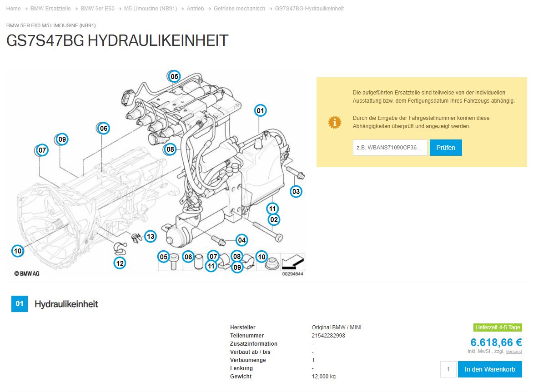Viewport: 533px width, 392px height.
Task: Click callout 06 beside the legend sleeve
Action: (188, 257)
